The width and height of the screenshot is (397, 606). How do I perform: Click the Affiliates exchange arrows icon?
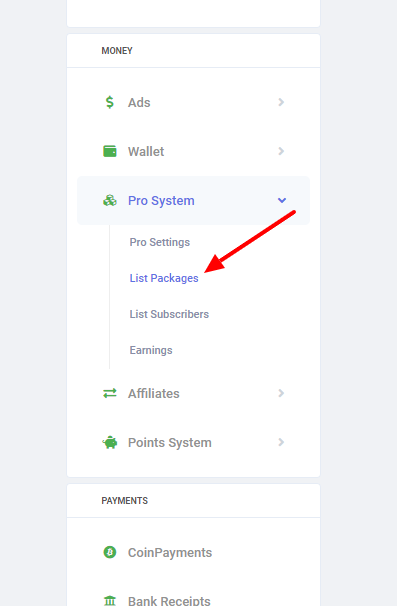coord(110,393)
